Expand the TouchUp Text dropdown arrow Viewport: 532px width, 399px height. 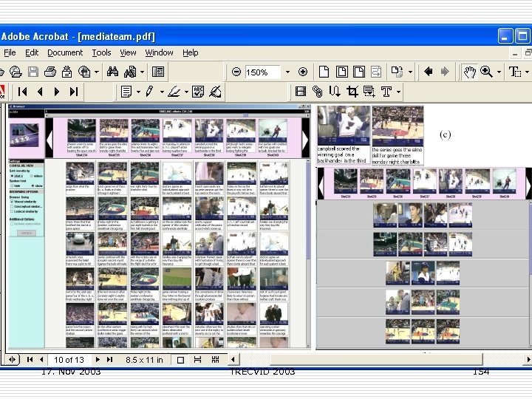tap(399, 92)
